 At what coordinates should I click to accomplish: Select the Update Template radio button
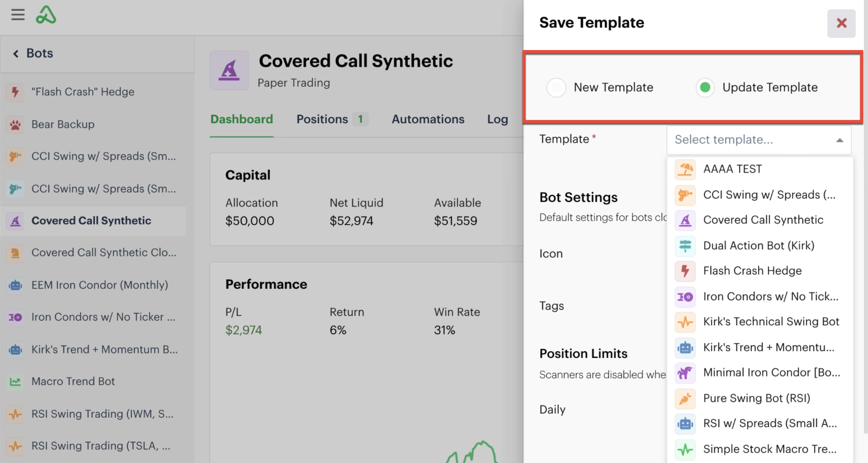coord(705,88)
